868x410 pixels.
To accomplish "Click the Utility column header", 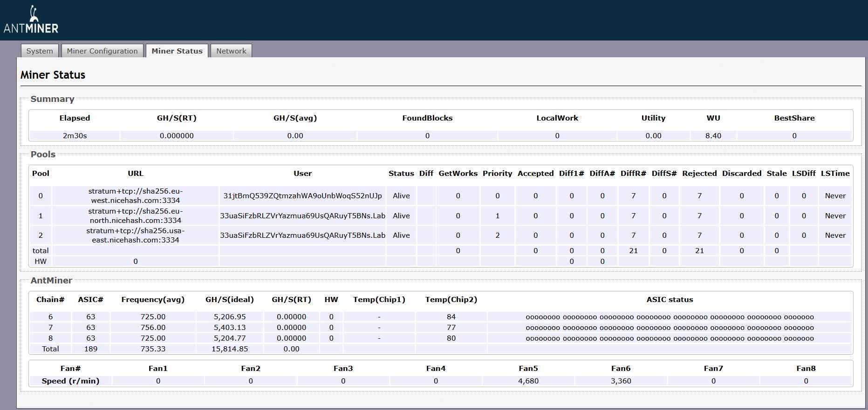I will tap(653, 118).
